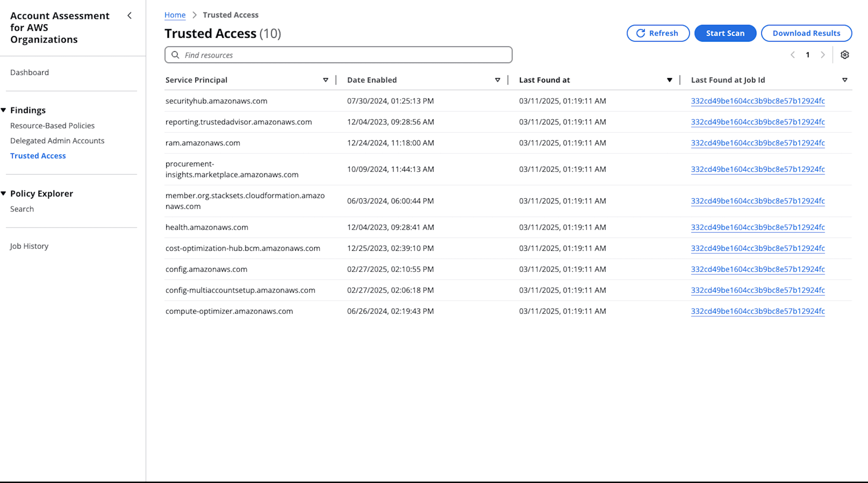Sort by Last Found at Job Id arrow

[845, 80]
